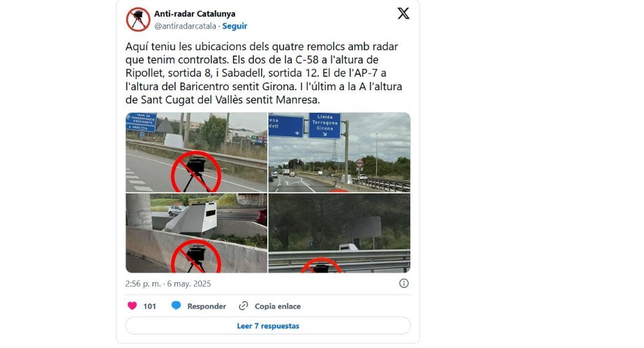This screenshot has height=348, width=644.
Task: Like the tweet with heart icon
Action: pyautogui.click(x=132, y=305)
